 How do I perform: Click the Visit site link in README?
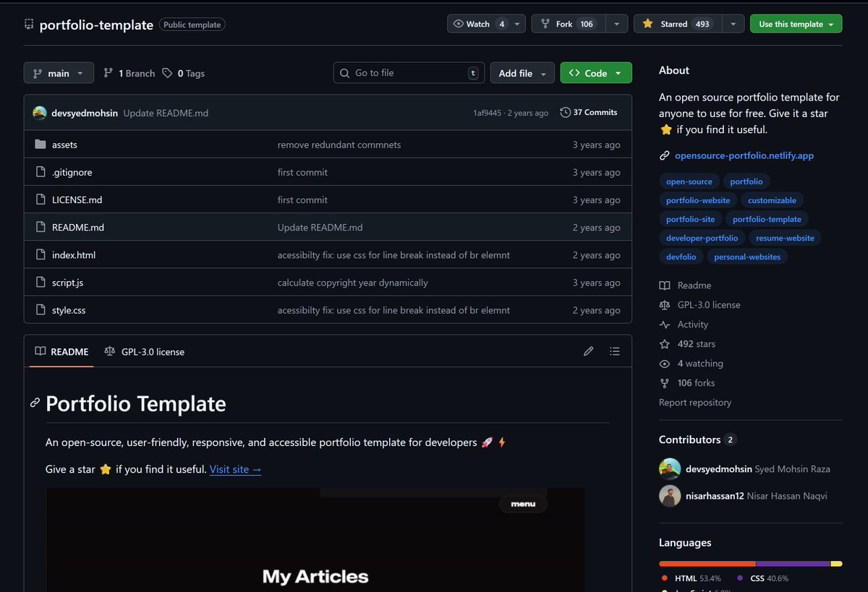point(236,469)
